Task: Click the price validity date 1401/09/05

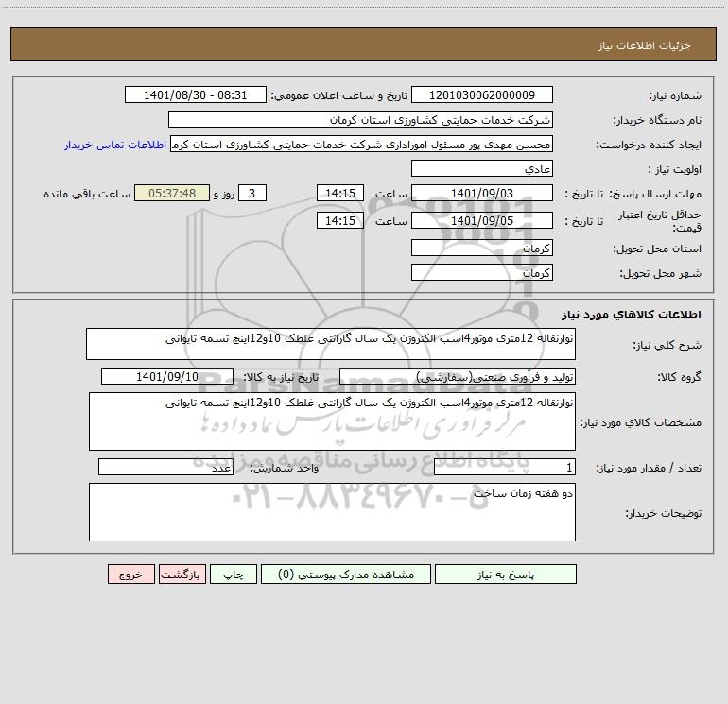Action: tap(482, 220)
